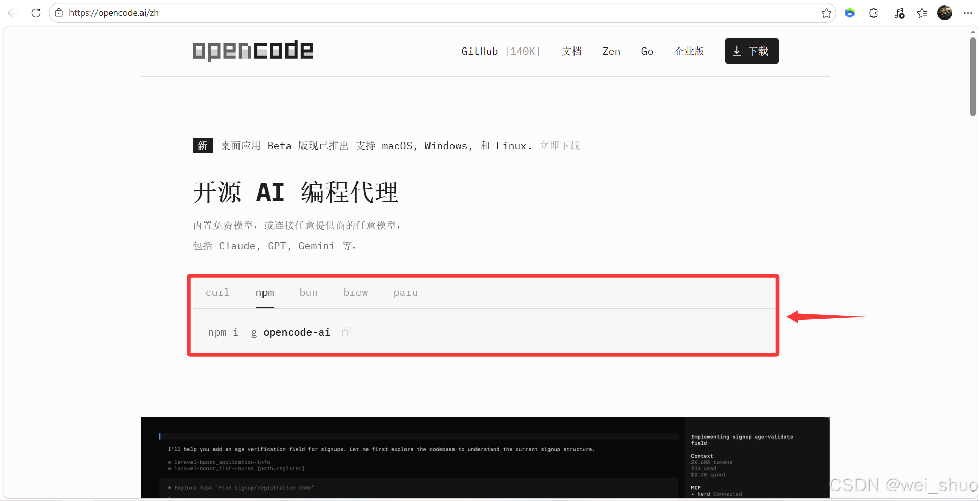Viewport: 980px width, 501px height.
Task: Open the browser profile avatar
Action: coord(945,13)
